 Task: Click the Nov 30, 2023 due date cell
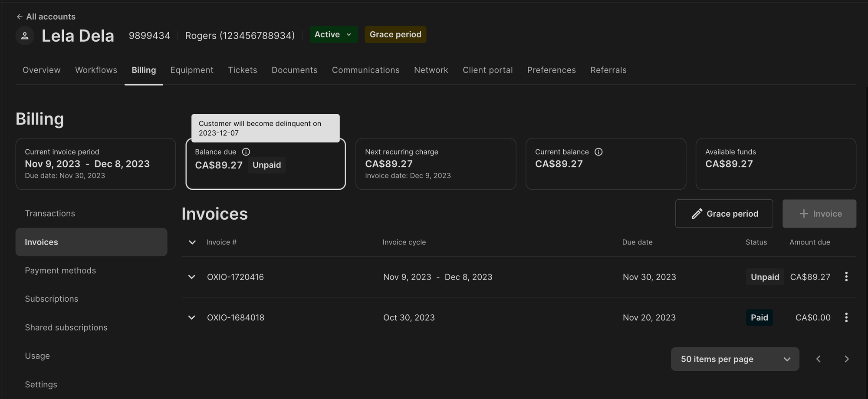[649, 277]
